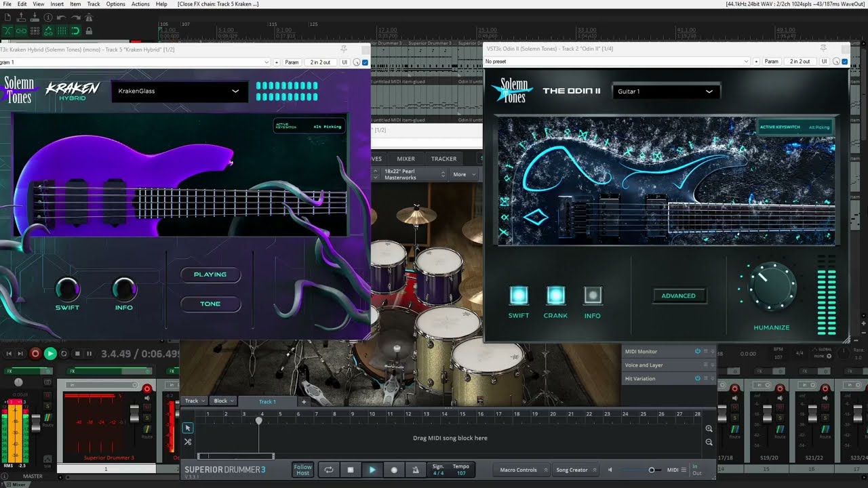
Task: Toggle the SWIFT switch in Odin II
Action: tap(519, 295)
